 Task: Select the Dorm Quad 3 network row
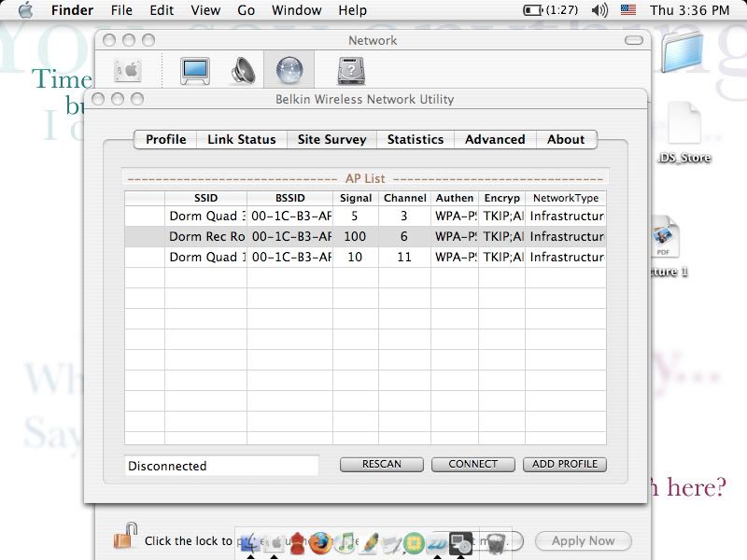[365, 217]
